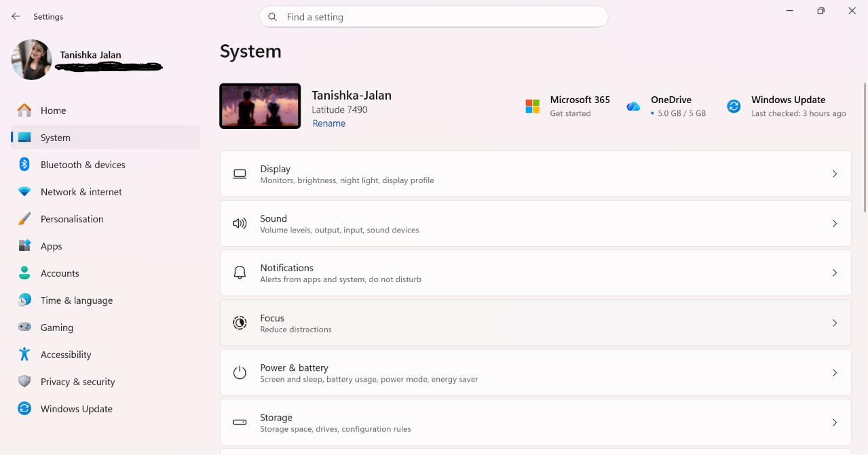The width and height of the screenshot is (868, 455).
Task: Open Display monitors and brightness settings
Action: coord(535,174)
